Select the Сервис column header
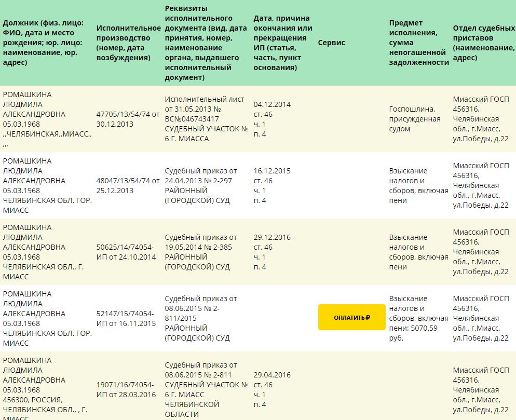Viewport: 516px width, 420px height. [331, 43]
